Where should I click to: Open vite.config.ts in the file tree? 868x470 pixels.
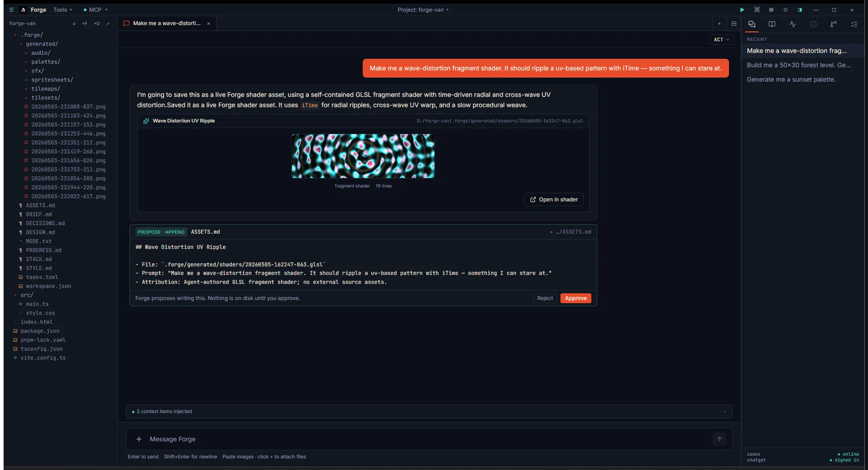click(43, 358)
